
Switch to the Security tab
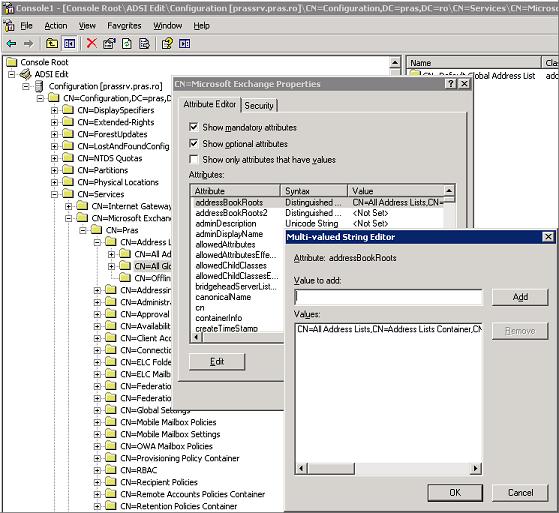pos(259,106)
